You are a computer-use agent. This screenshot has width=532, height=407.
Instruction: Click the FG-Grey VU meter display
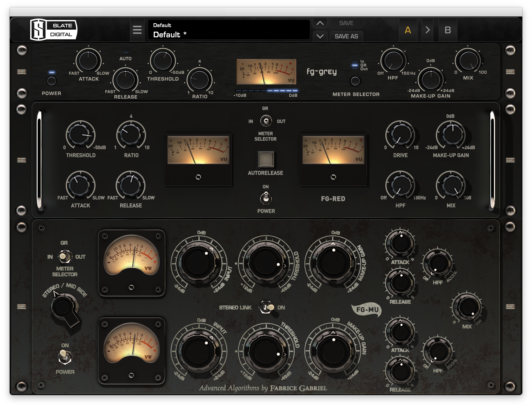tap(266, 72)
